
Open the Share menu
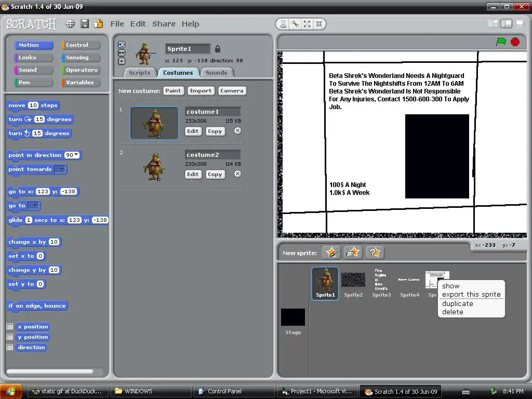164,24
